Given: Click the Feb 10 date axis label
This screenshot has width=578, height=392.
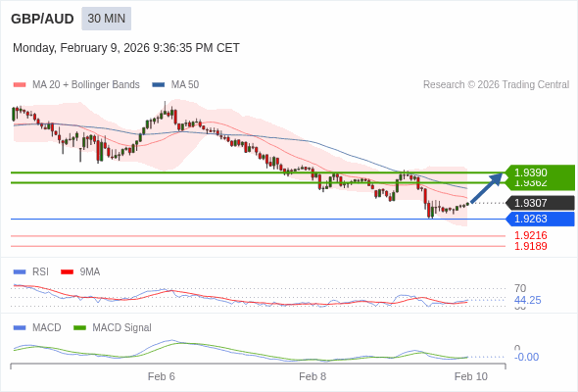Looking at the screenshot, I should [x=471, y=377].
